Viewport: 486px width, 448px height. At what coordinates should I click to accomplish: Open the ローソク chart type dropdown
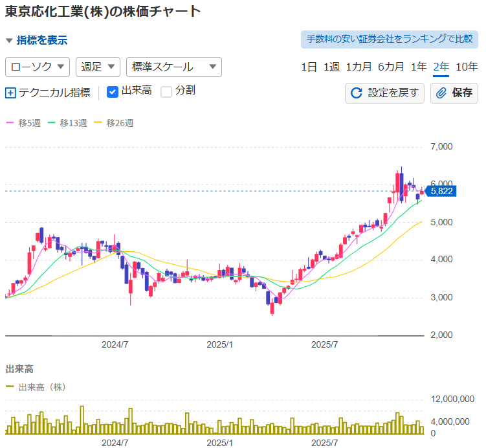click(38, 67)
